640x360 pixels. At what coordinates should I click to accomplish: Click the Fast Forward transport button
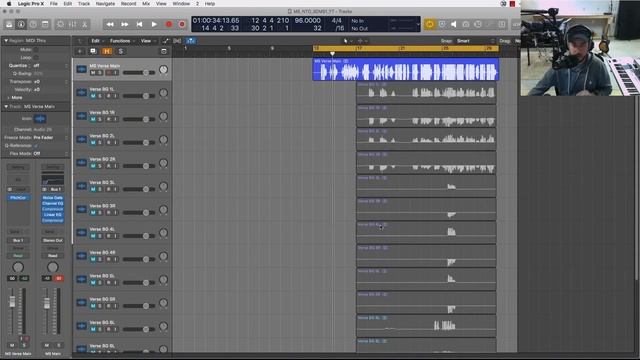pos(124,24)
